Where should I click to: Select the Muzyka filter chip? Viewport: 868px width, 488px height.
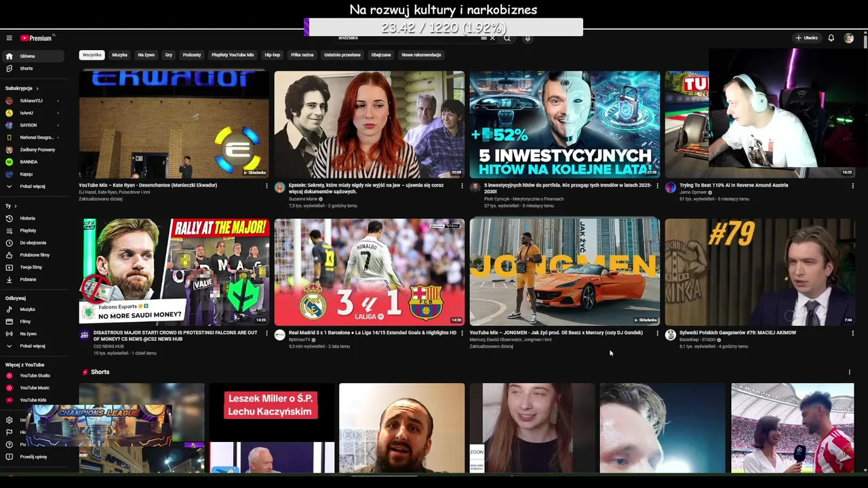119,55
